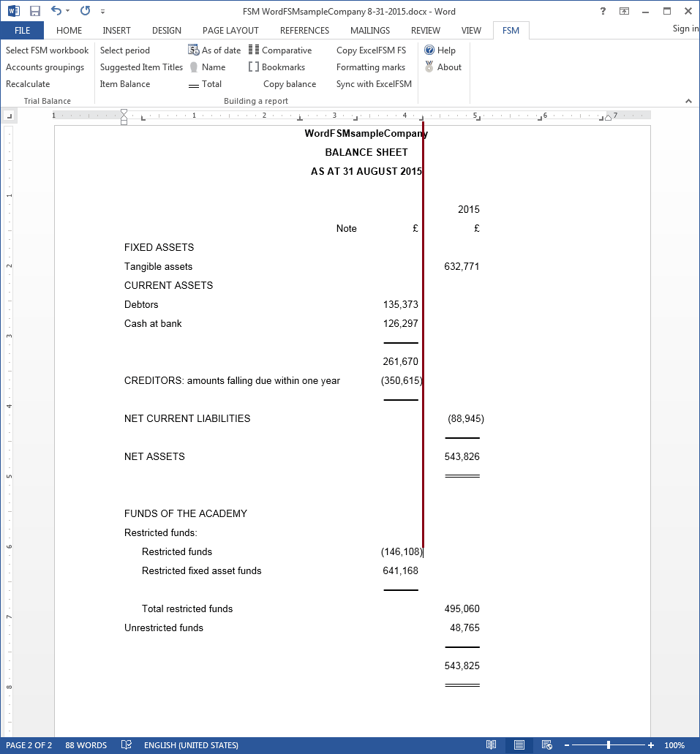Click the 100% zoom level
The width and height of the screenshot is (700, 754).
pyautogui.click(x=674, y=745)
